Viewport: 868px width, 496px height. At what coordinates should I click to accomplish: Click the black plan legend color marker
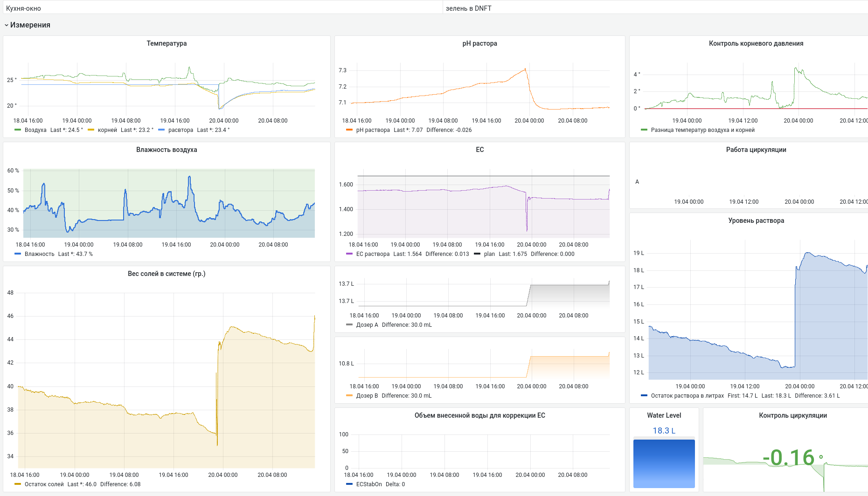[477, 254]
